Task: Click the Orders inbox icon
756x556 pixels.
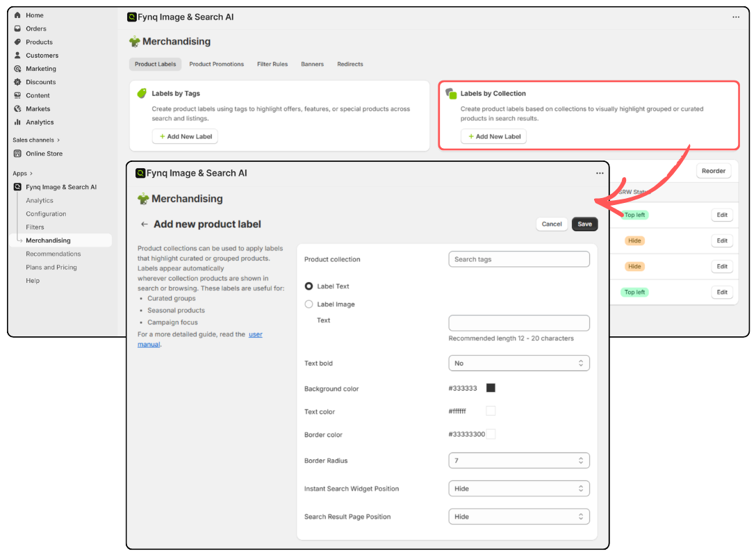Action: [x=17, y=28]
